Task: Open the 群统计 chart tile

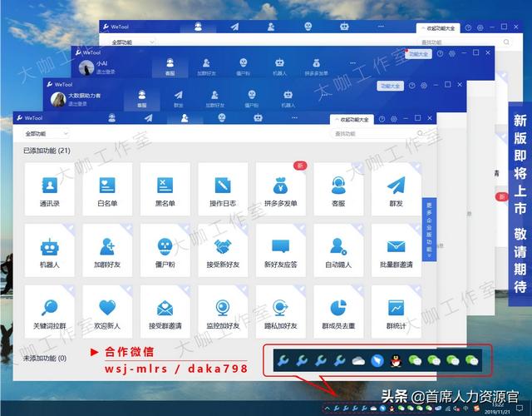Action: click(396, 312)
